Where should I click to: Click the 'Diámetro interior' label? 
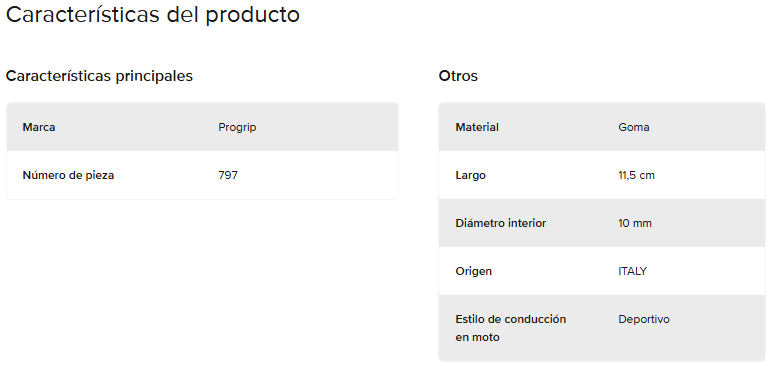click(500, 223)
